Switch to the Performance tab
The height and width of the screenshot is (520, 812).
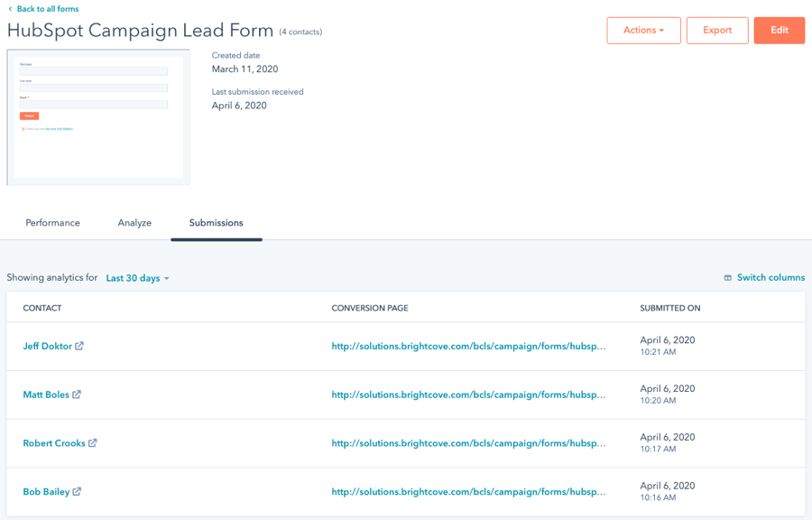53,223
